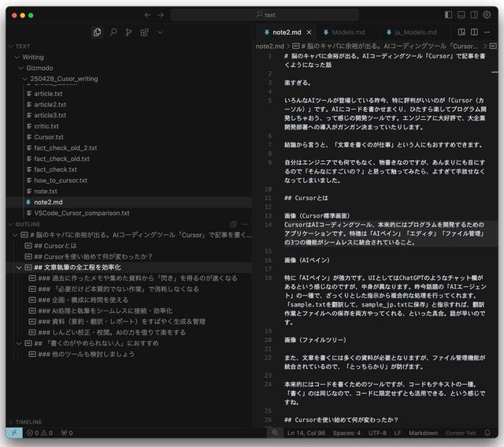Collapse outline ## 「書くのがやめられない人」におすすめ

[x=19, y=344]
